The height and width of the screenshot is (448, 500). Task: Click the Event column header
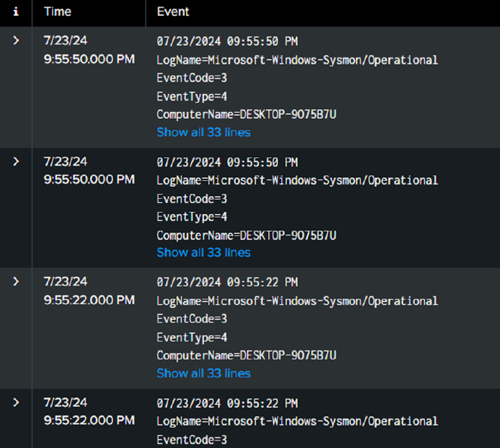(173, 12)
